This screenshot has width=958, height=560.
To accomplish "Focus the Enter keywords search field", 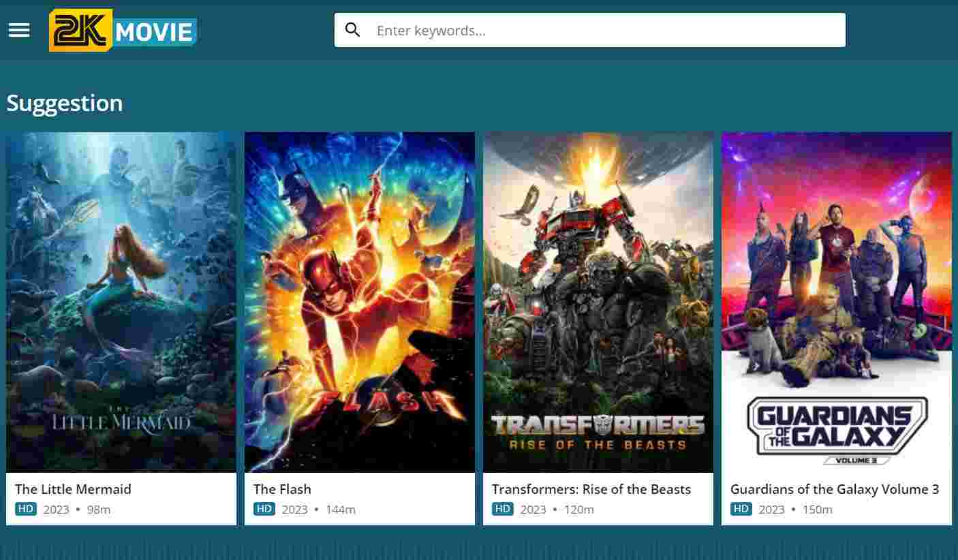I will [x=589, y=30].
